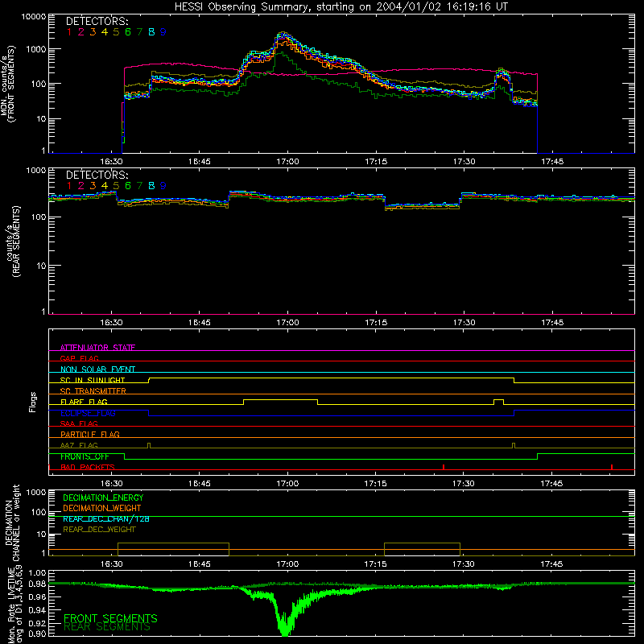
Task: Click the NON_SOLAR_EVENT flag label
Action: (97, 369)
